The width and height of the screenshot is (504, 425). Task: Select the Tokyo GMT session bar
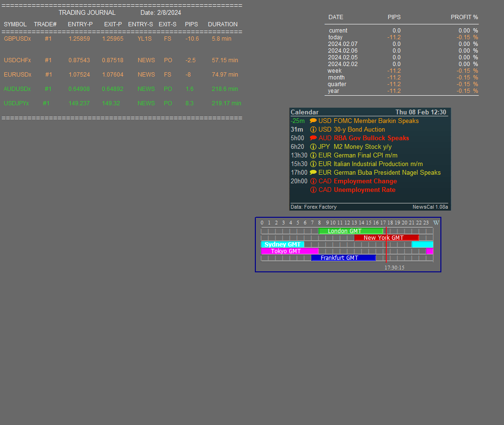(290, 251)
